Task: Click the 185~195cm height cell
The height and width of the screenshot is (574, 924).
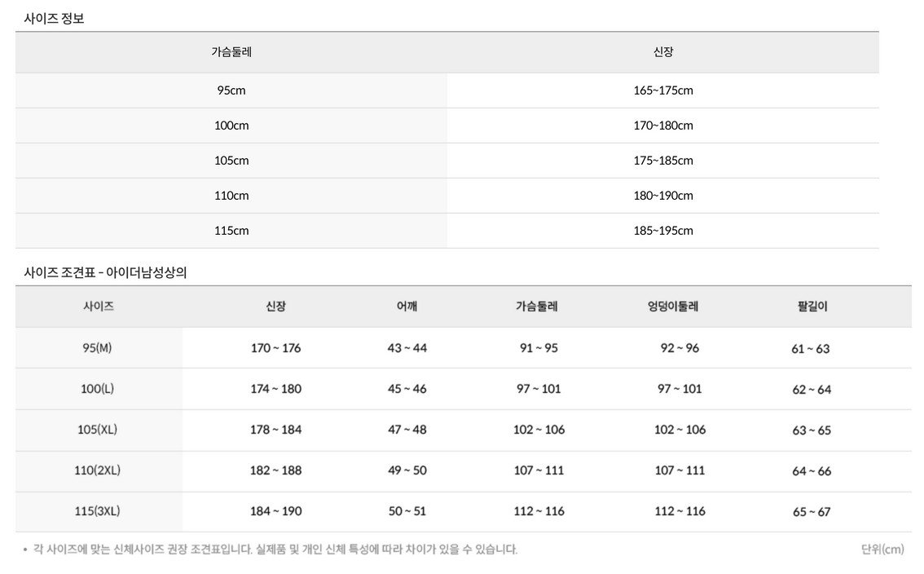Action: [663, 231]
